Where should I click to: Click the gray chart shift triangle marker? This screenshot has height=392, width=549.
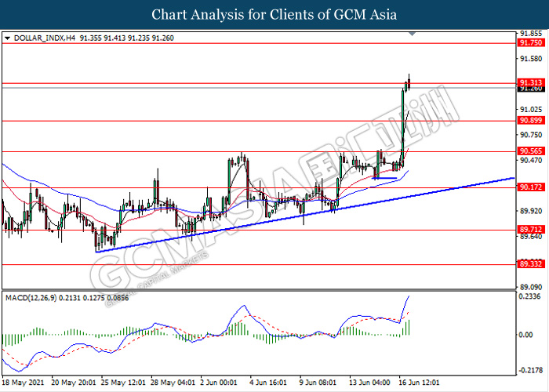pos(413,34)
